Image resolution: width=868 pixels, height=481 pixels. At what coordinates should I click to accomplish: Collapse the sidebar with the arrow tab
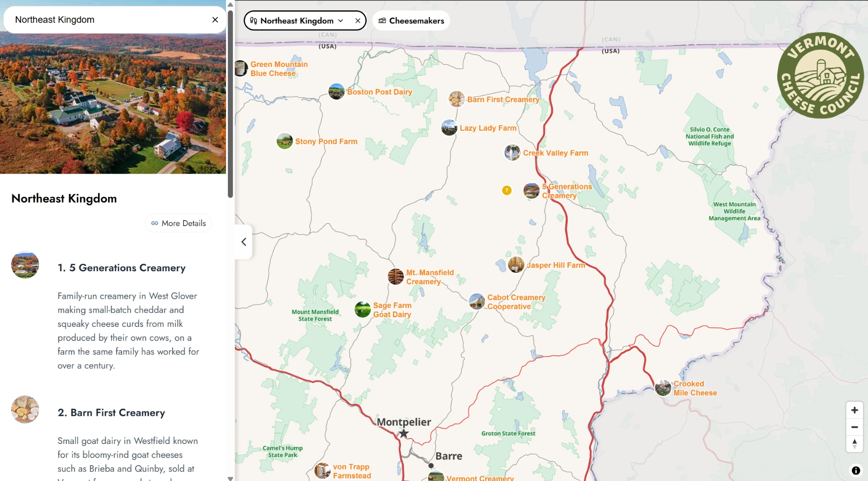244,242
